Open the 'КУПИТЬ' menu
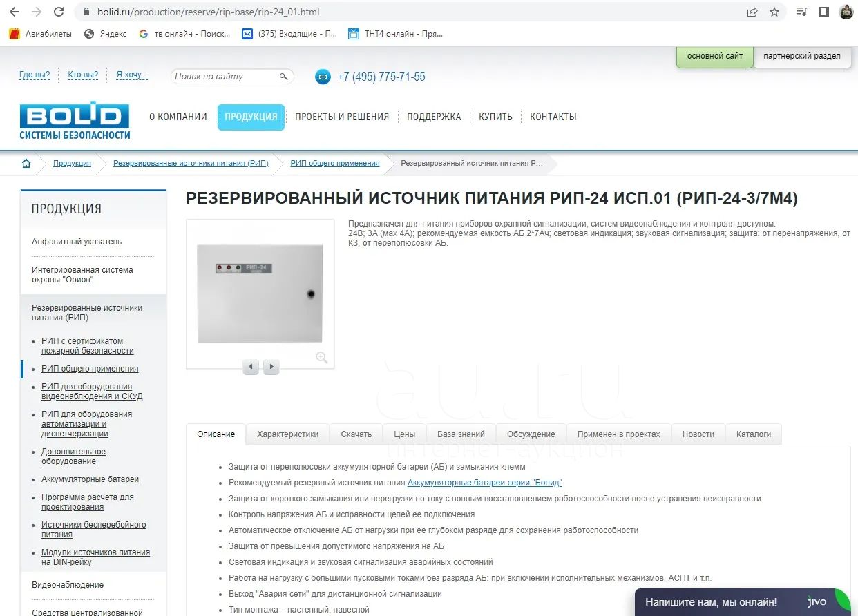This screenshot has width=858, height=616. coord(495,117)
